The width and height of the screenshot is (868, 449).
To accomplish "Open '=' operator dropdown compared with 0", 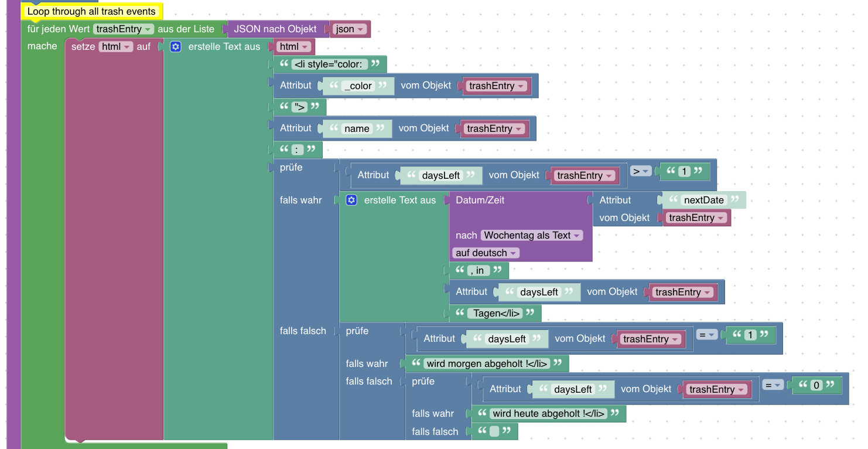I will point(773,385).
